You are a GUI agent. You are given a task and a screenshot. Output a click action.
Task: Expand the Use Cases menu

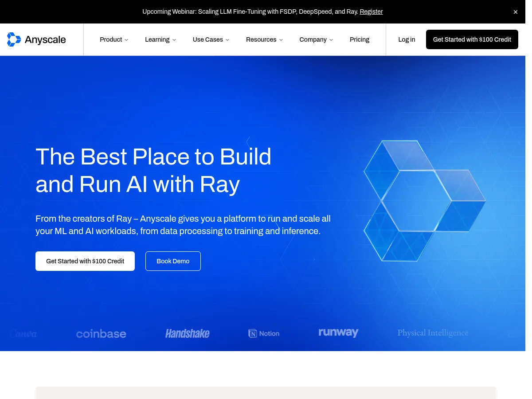coord(211,39)
